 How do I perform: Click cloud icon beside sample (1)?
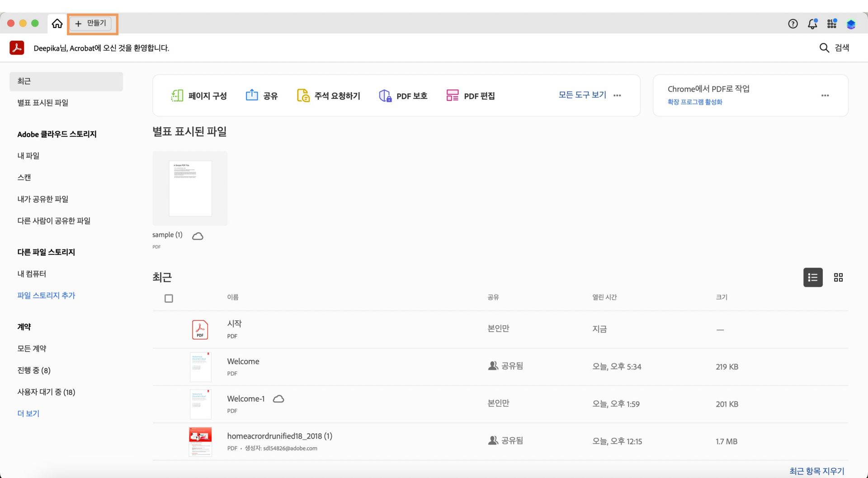coord(198,236)
